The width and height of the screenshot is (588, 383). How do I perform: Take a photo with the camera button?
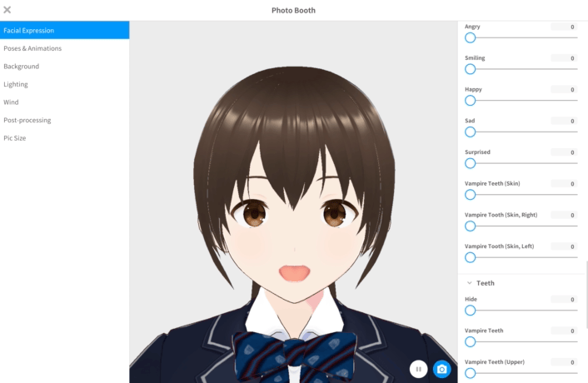point(441,369)
